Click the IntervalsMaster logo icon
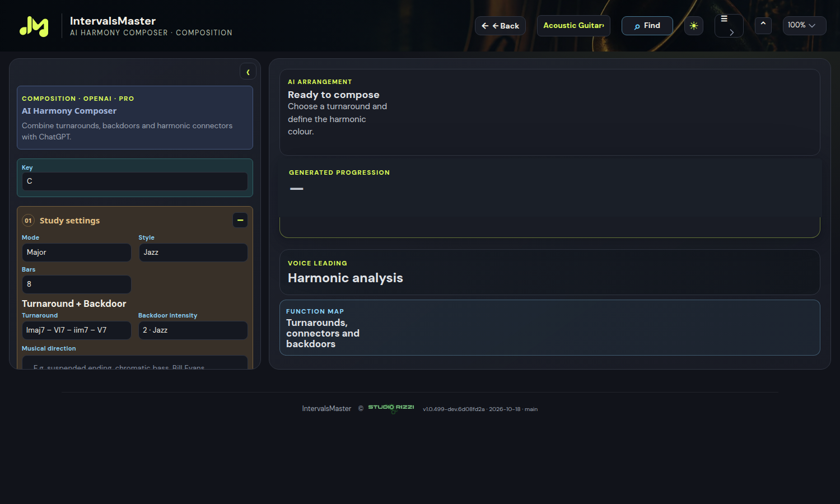Screen dimensions: 840x504 [34, 26]
